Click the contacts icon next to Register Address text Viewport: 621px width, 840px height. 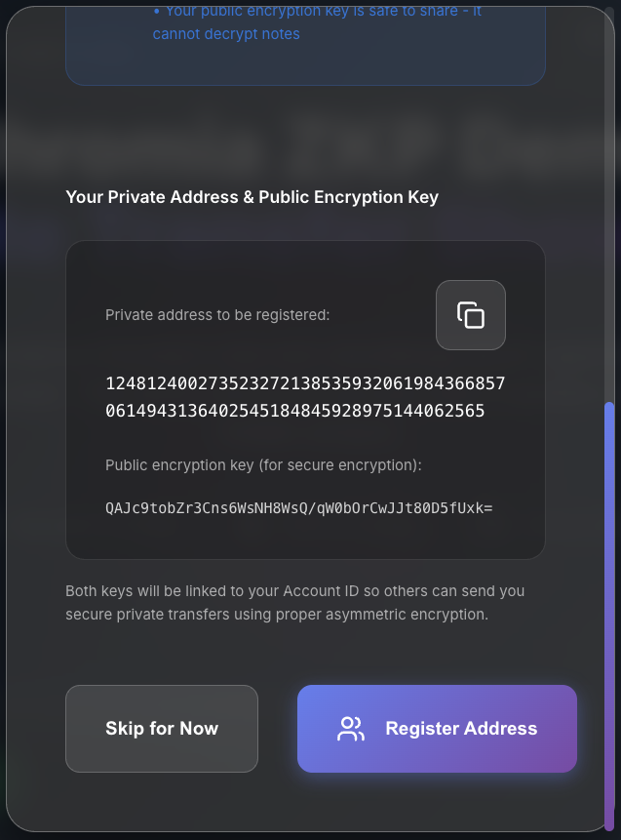pyautogui.click(x=350, y=728)
